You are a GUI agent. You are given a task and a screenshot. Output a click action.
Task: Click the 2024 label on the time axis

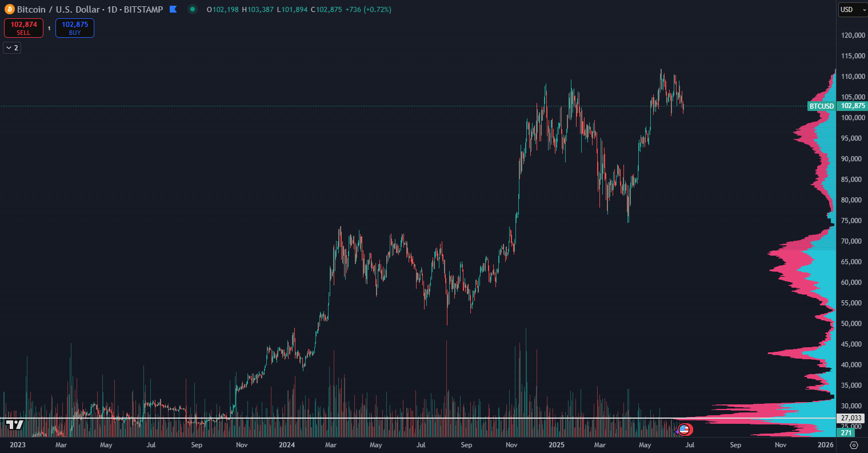click(x=287, y=444)
